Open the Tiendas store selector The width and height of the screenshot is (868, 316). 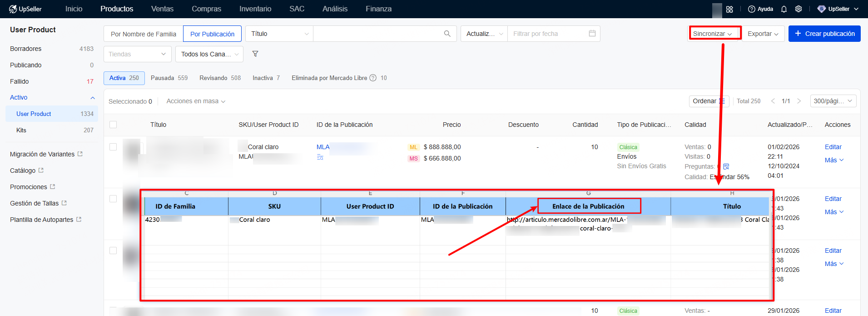pos(137,54)
